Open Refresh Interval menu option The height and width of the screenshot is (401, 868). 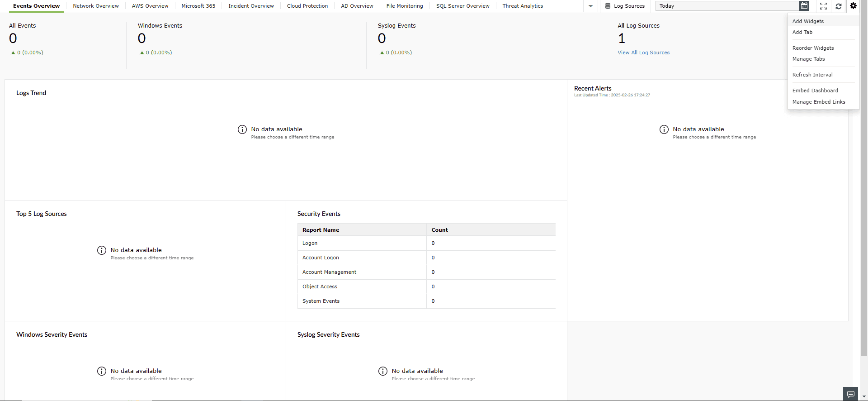pos(812,75)
